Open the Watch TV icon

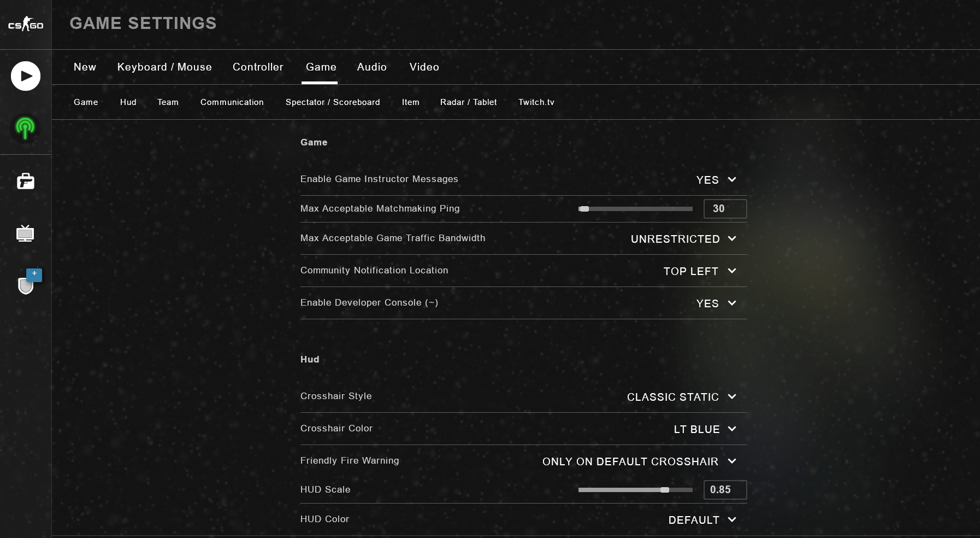pos(25,233)
